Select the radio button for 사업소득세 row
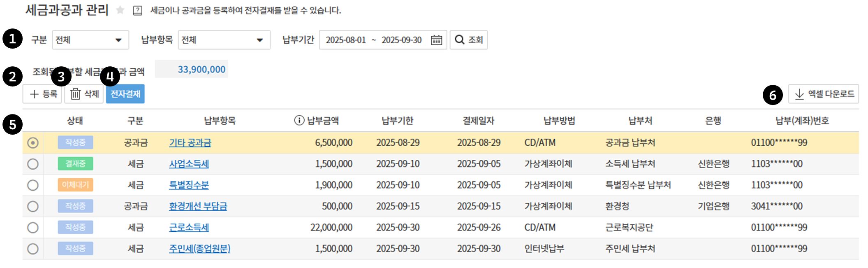 tap(33, 164)
